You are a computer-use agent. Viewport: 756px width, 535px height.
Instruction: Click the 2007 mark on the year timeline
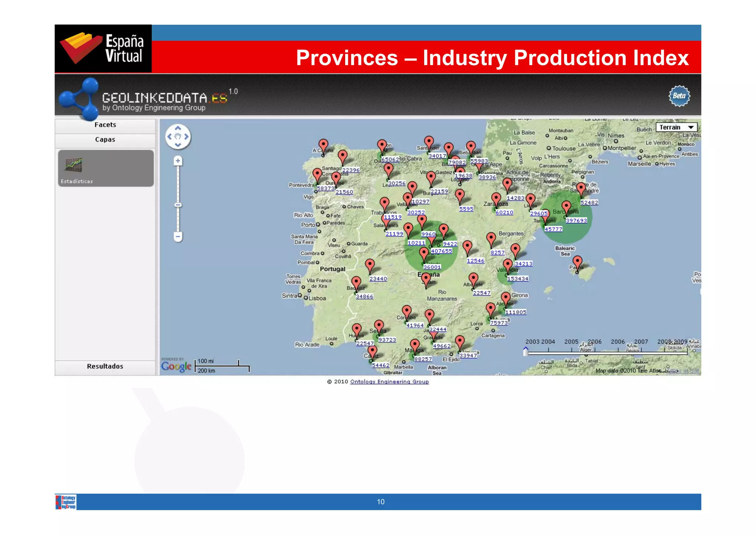click(x=641, y=350)
